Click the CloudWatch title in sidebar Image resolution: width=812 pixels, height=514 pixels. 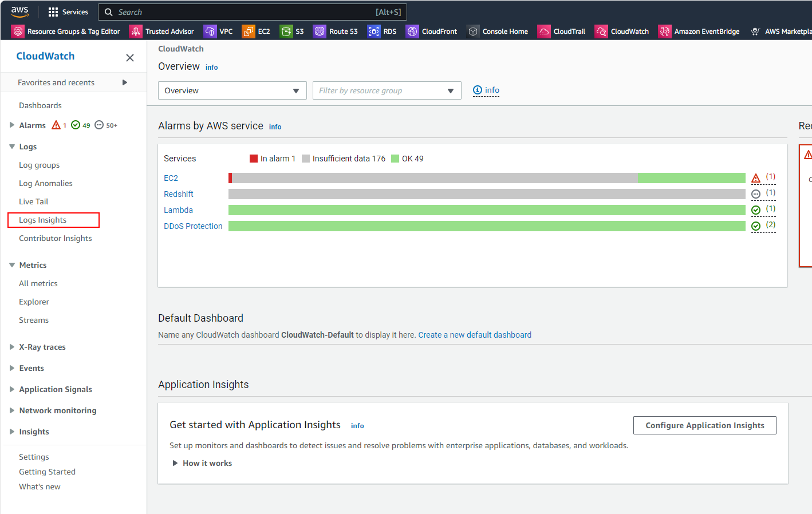pyautogui.click(x=45, y=56)
